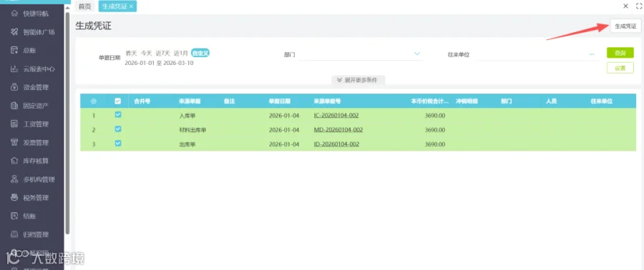
Task: Open source document IC-20260104-002 link
Action: pyautogui.click(x=336, y=116)
